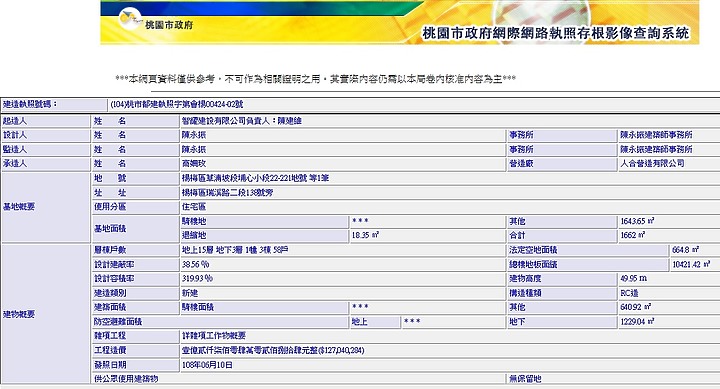Click the 法定空地面積 label cell
The height and width of the screenshot is (389, 720).
(x=588, y=250)
